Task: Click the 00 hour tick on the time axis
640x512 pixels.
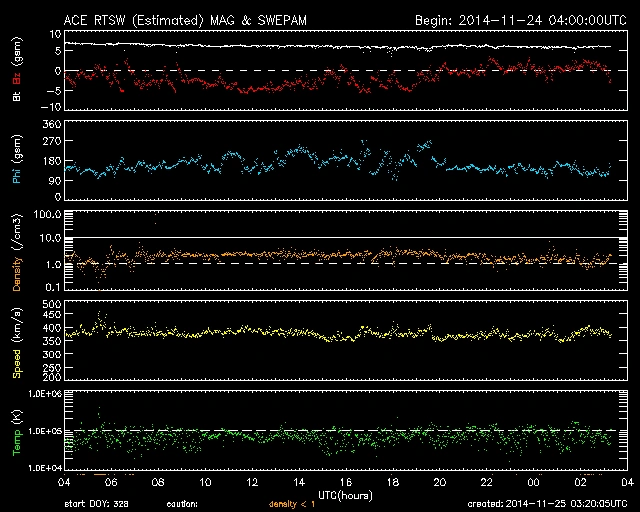Action: [532, 481]
